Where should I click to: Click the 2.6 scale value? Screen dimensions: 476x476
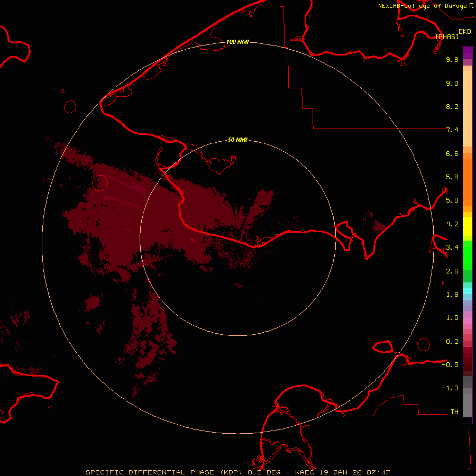click(x=452, y=271)
